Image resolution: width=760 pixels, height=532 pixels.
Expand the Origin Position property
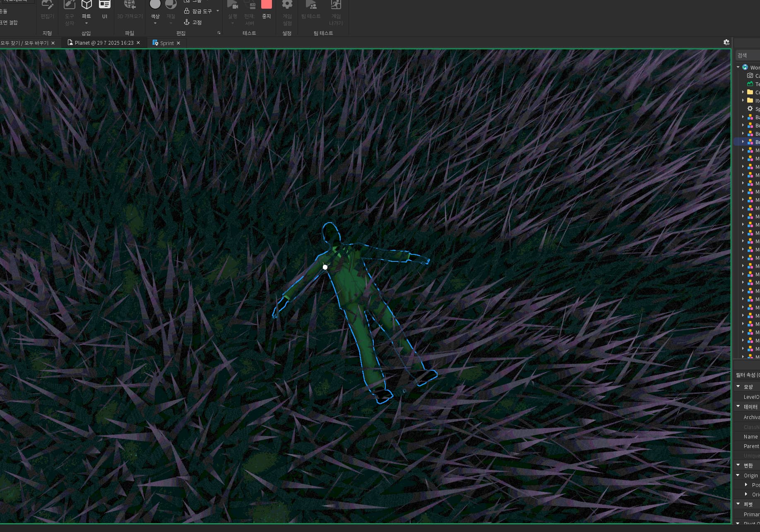click(x=746, y=485)
